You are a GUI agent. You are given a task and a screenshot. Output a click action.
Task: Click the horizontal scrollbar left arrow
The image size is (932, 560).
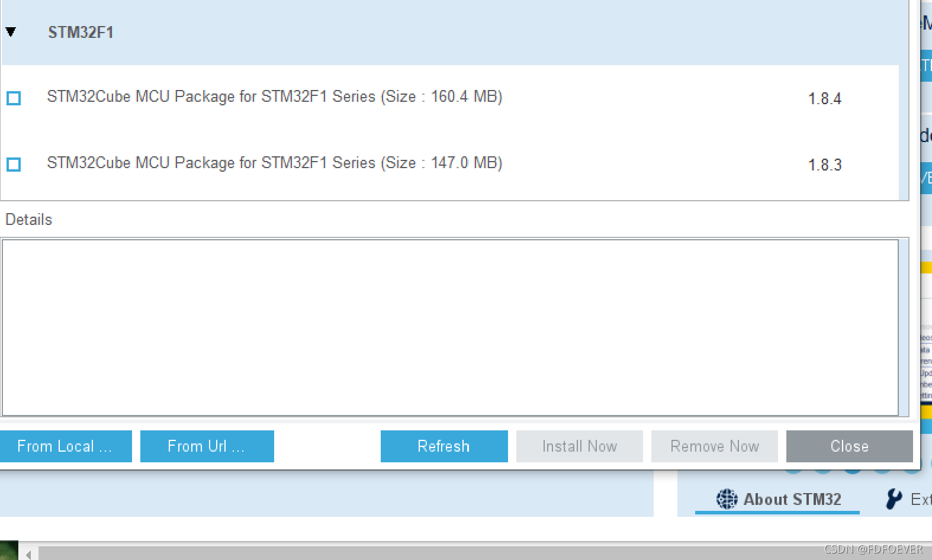[28, 554]
